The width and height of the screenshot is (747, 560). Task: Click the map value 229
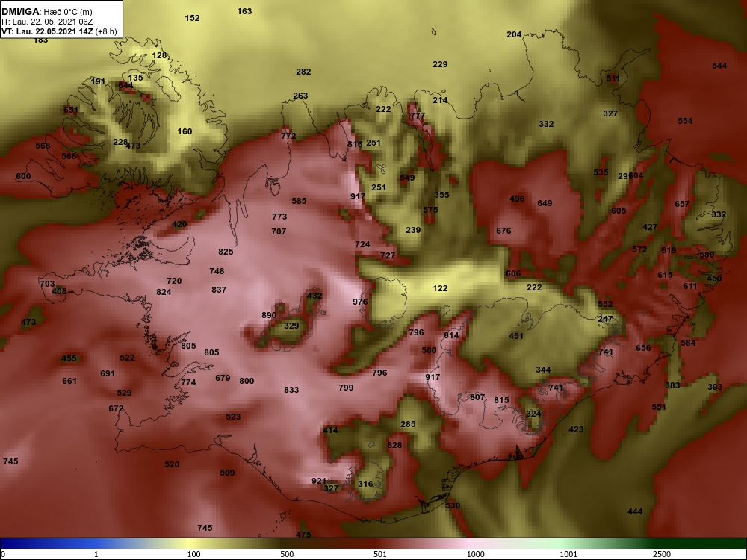coord(440,64)
